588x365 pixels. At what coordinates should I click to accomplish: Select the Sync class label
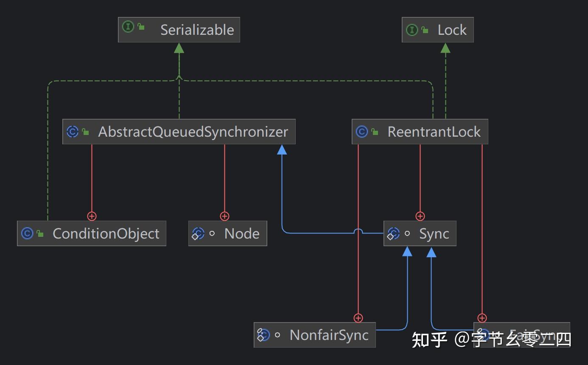coord(434,233)
